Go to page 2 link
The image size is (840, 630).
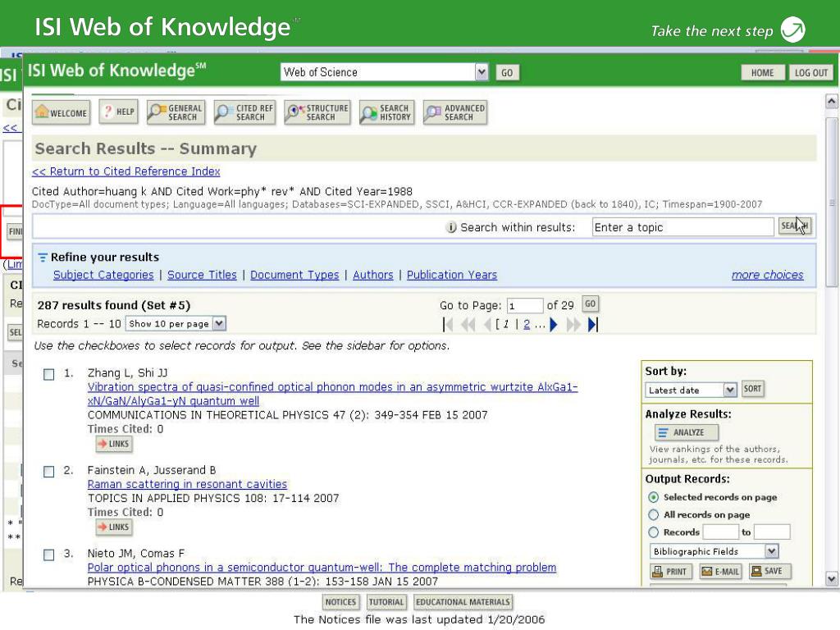pos(527,324)
